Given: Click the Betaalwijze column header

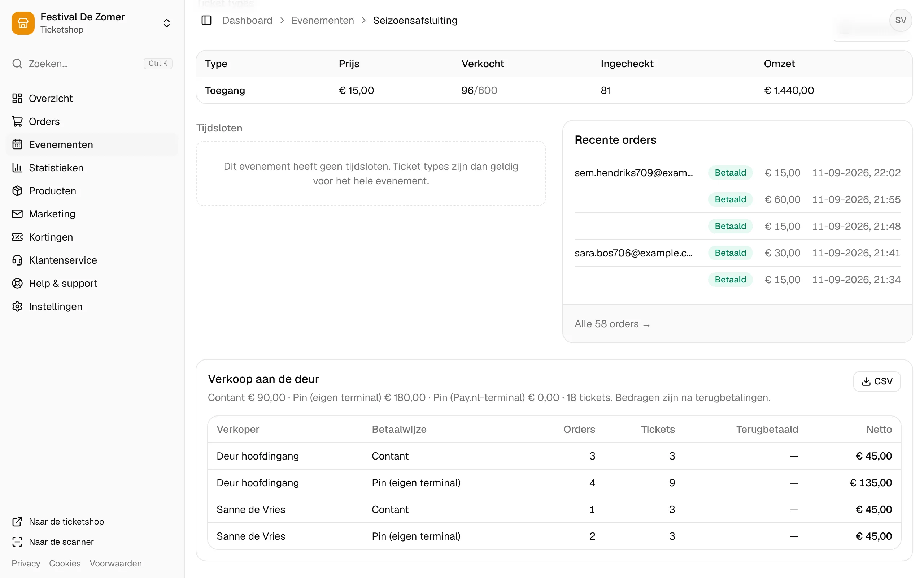Looking at the screenshot, I should click(399, 429).
